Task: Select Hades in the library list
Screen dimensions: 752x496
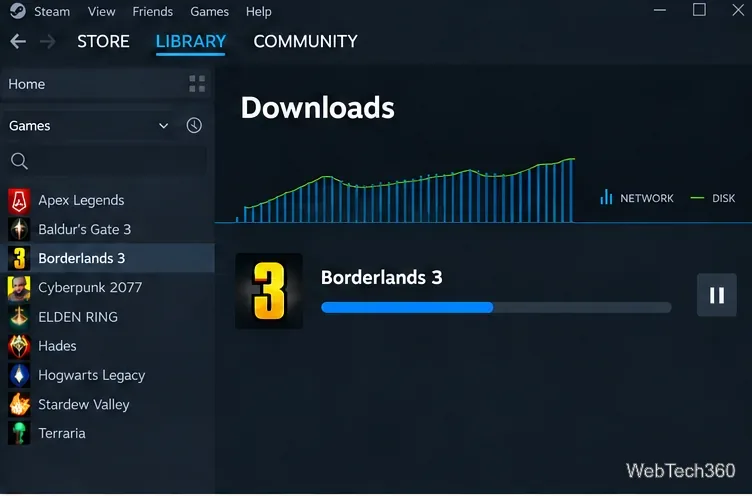Action: click(x=107, y=346)
